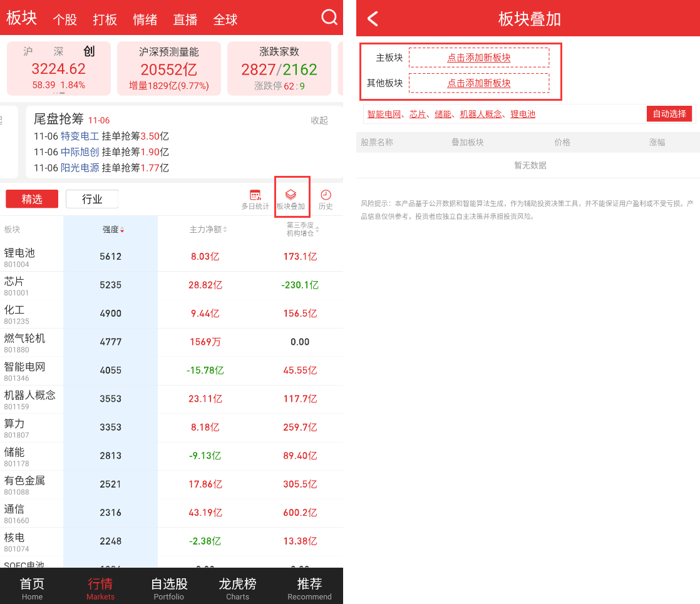Open 其他板块 add-sector selector

(479, 83)
